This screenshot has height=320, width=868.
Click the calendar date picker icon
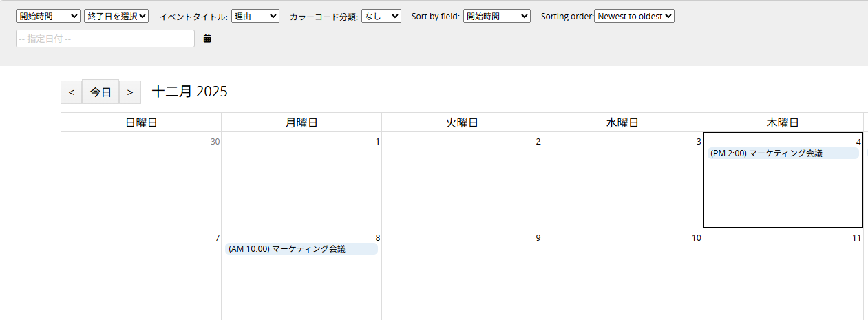pos(207,39)
